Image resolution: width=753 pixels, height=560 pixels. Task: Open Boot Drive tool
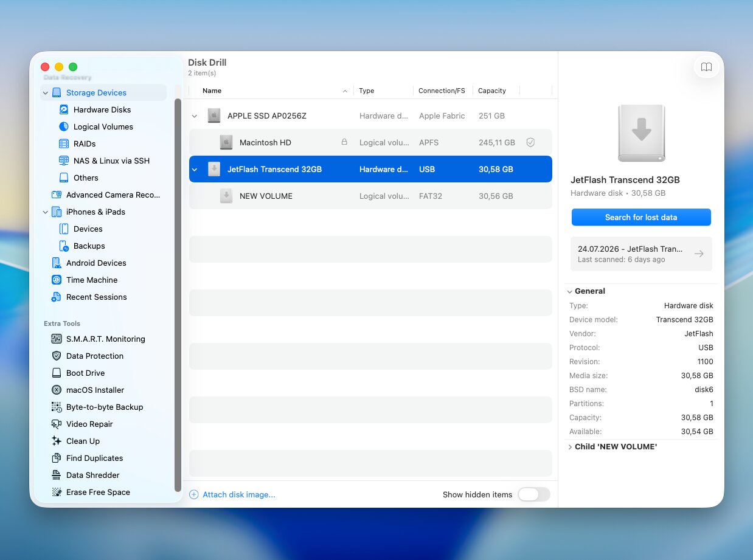[x=78, y=373]
